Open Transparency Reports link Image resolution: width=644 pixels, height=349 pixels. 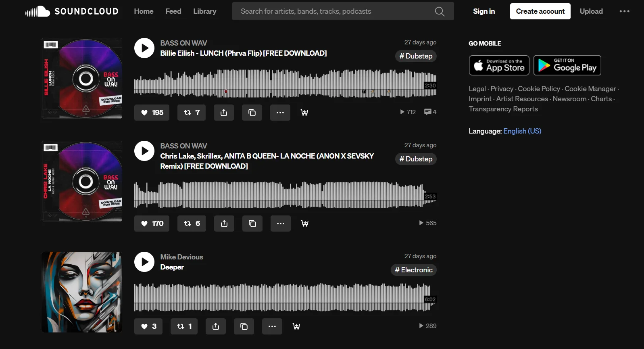click(503, 109)
